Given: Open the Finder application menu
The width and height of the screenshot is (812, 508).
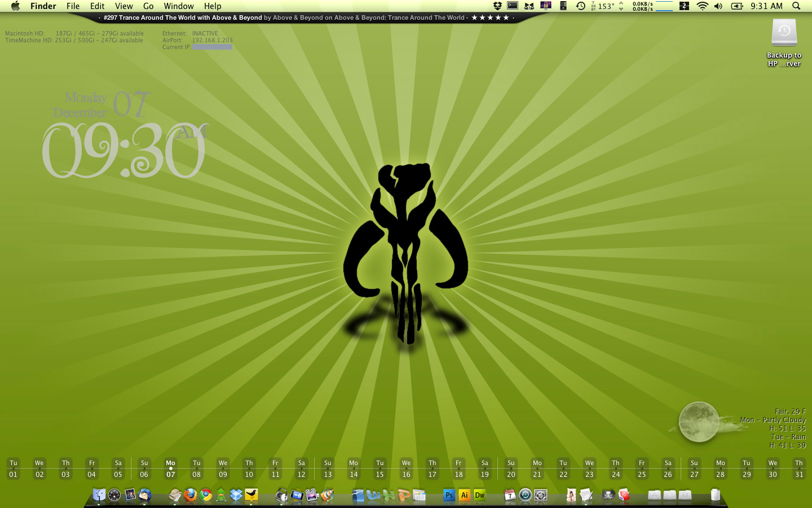Looking at the screenshot, I should tap(43, 6).
